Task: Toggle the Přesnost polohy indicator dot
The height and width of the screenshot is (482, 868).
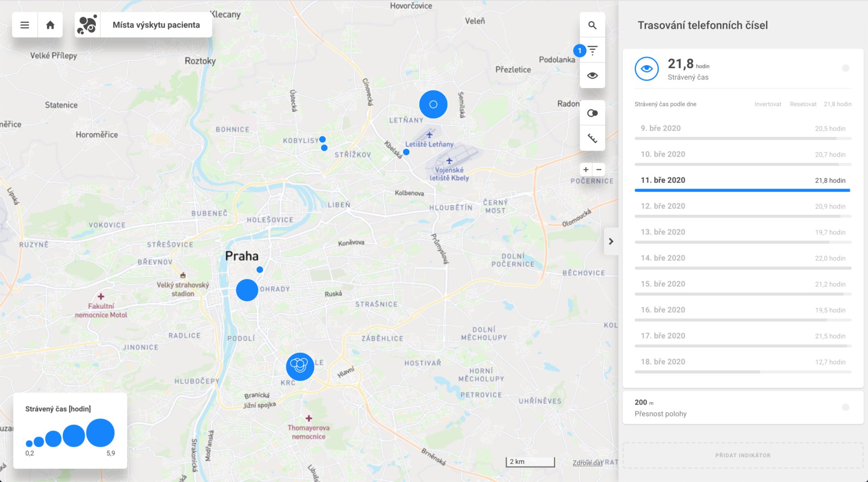Action: tap(845, 407)
